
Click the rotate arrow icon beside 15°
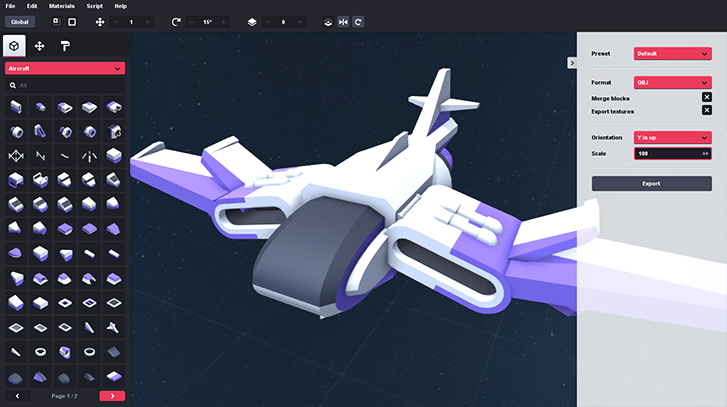177,21
